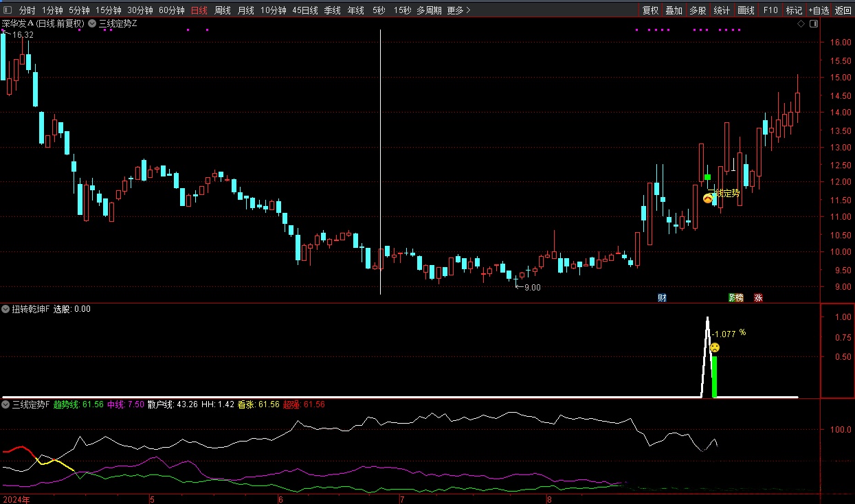Open the 三线定势F indicator dropdown arrow

(6, 404)
